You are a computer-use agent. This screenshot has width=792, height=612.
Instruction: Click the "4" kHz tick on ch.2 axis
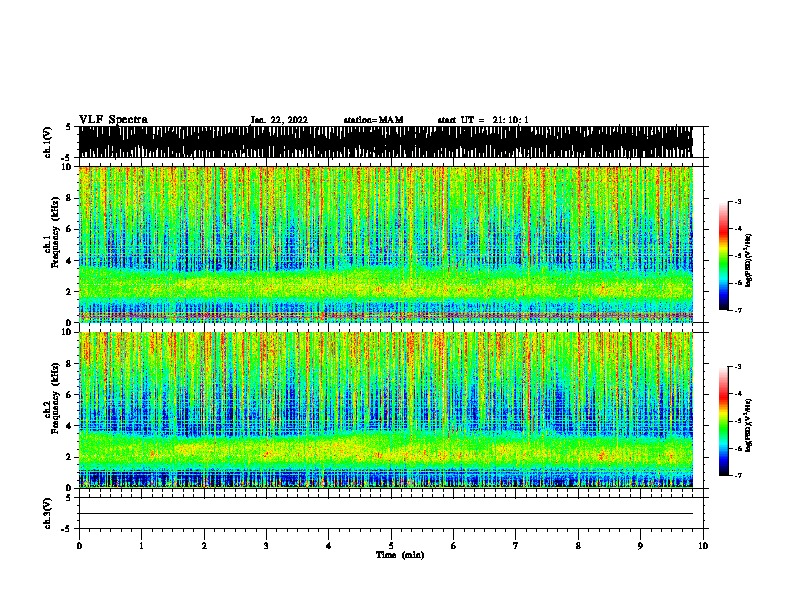69,426
